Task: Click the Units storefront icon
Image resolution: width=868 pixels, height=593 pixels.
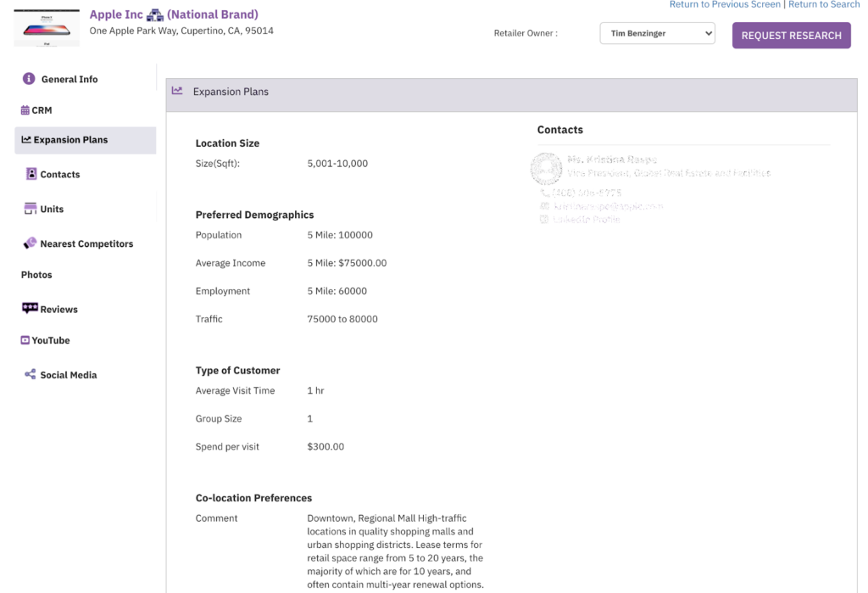Action: (31, 209)
